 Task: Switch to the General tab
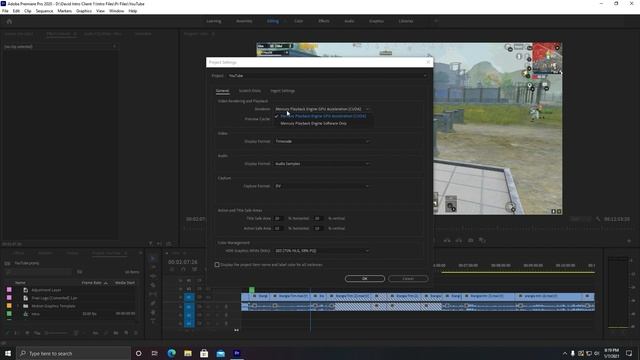pos(222,91)
